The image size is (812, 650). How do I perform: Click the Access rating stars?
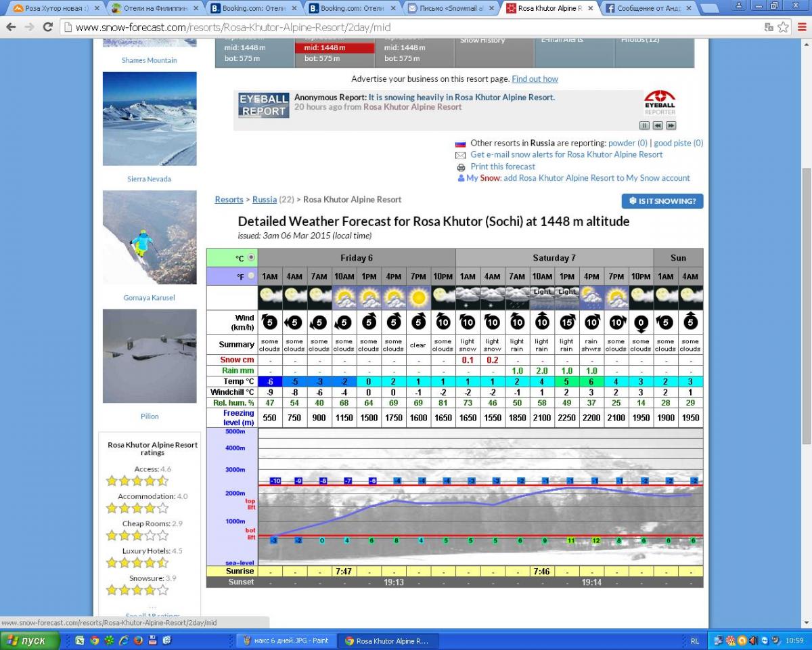click(x=137, y=481)
